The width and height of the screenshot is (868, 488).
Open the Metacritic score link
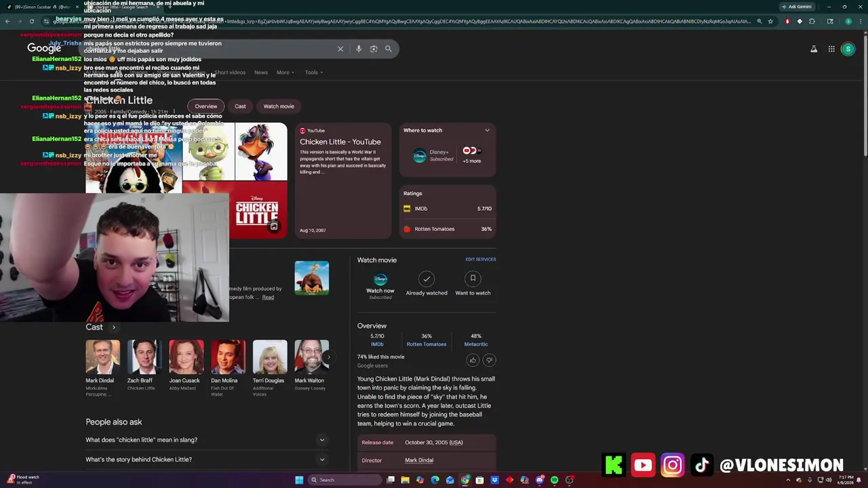click(476, 344)
